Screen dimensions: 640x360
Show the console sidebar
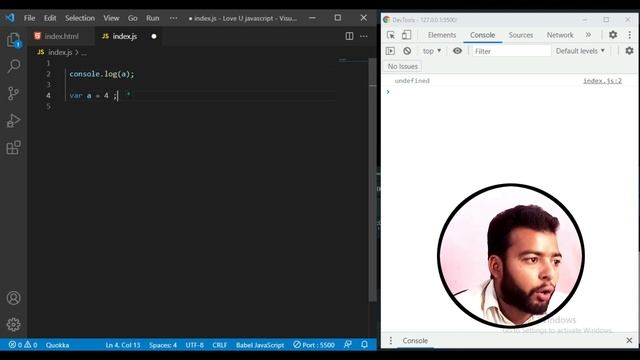pyautogui.click(x=390, y=51)
